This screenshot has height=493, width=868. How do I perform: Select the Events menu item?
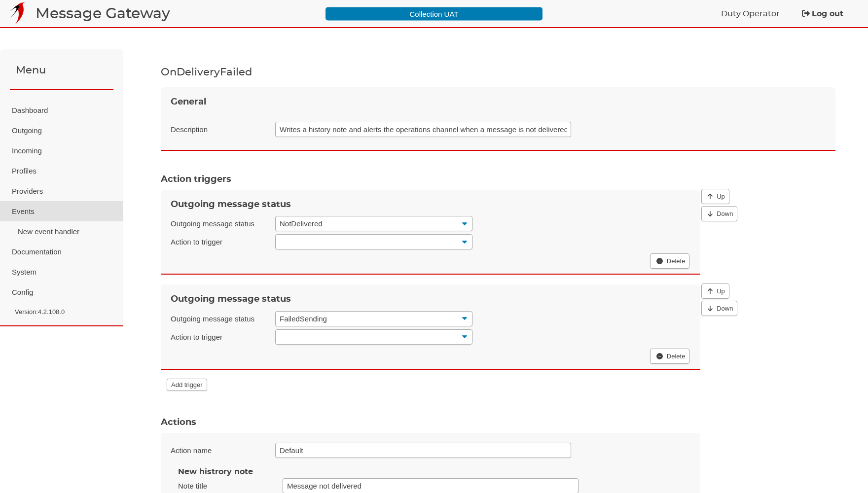pos(62,211)
